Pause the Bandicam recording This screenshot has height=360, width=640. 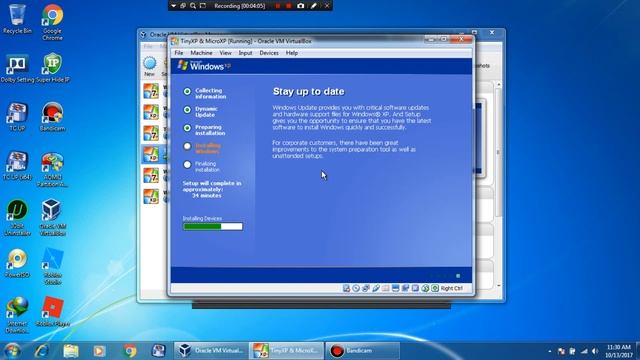coord(278,6)
